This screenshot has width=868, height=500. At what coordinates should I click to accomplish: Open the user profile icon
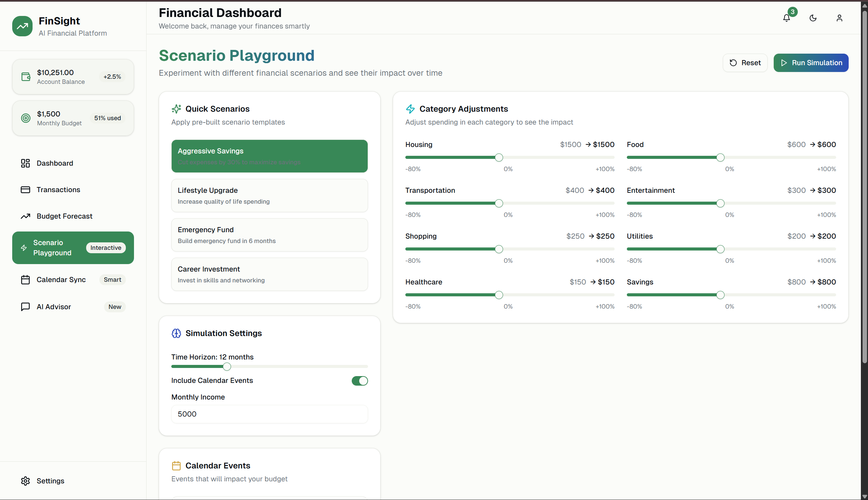coord(839,18)
